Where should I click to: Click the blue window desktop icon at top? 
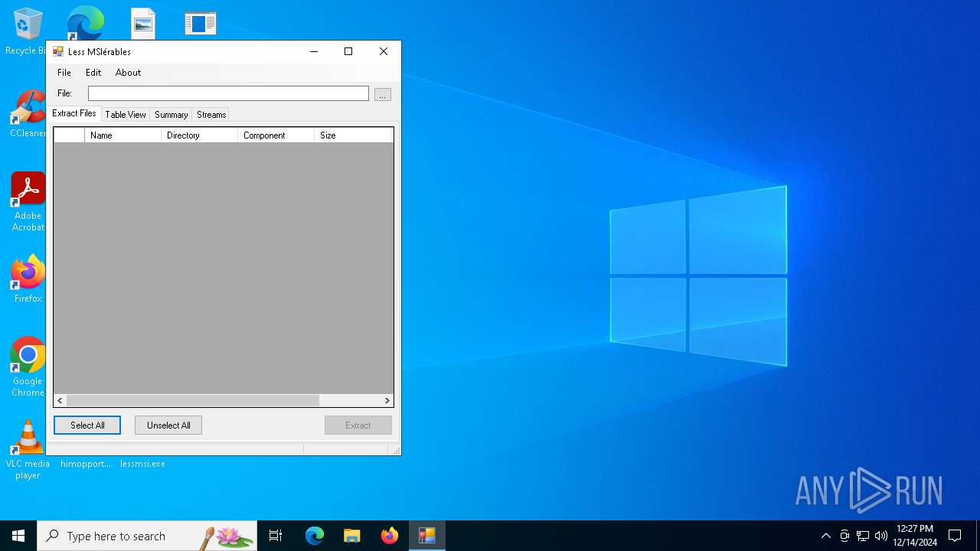[x=200, y=23]
